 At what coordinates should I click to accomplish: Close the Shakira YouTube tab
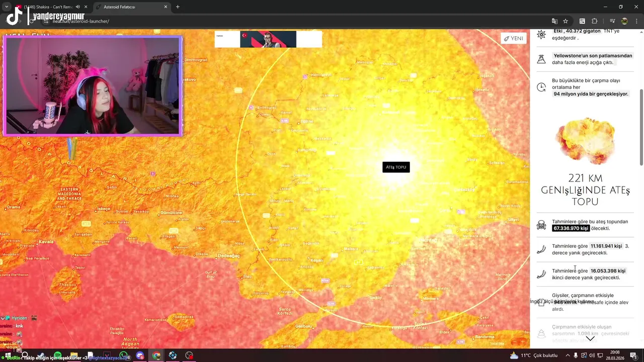[x=86, y=7]
